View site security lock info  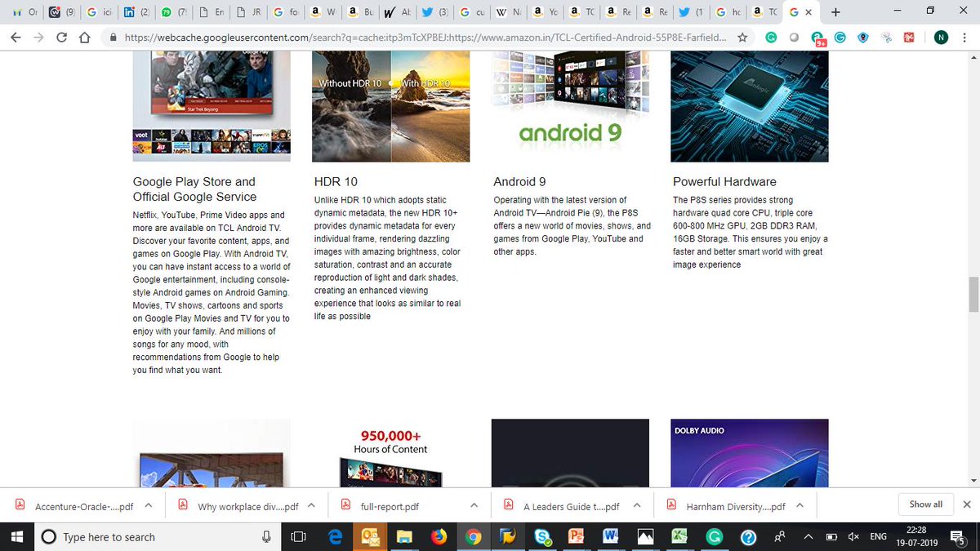[x=114, y=38]
